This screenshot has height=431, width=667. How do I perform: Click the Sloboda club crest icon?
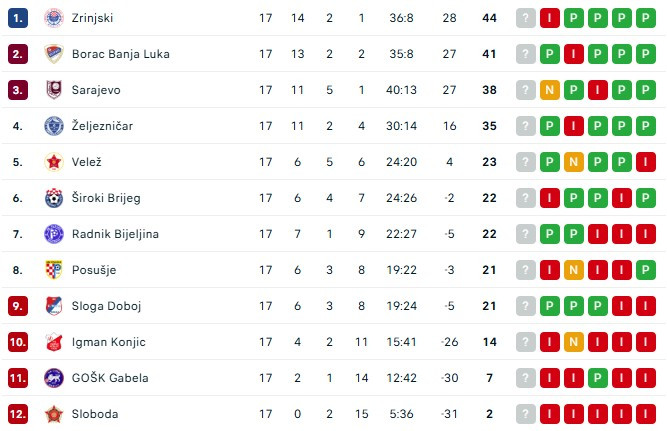(53, 414)
